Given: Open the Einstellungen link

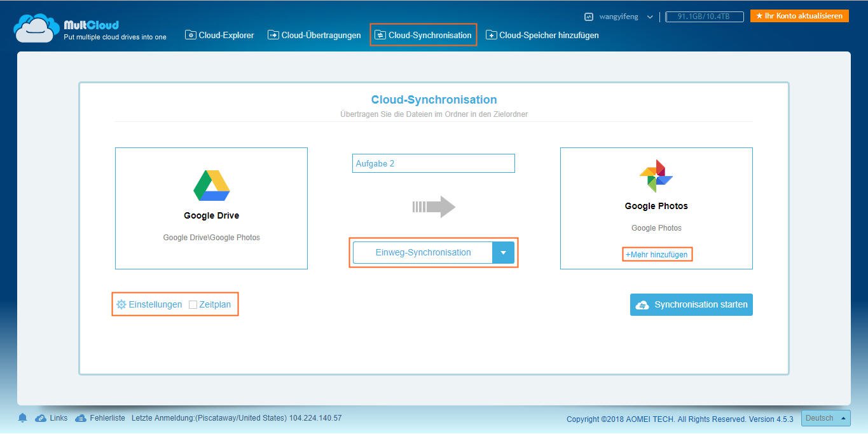Looking at the screenshot, I should click(155, 304).
